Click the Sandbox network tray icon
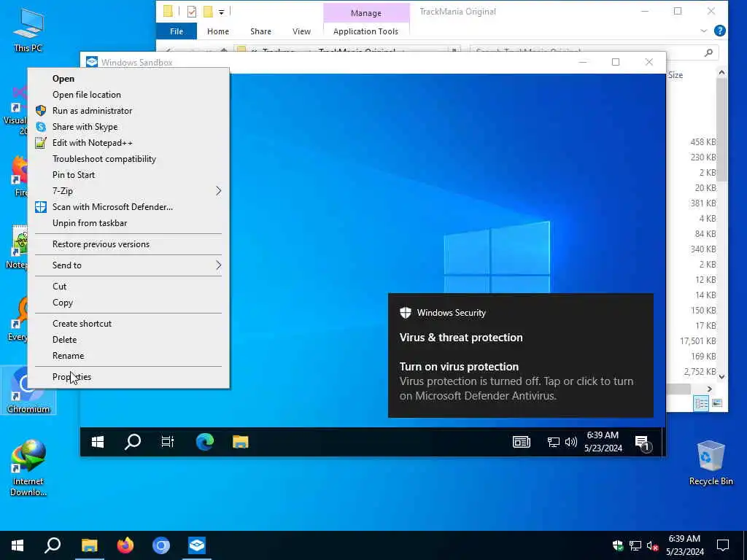 [553, 443]
